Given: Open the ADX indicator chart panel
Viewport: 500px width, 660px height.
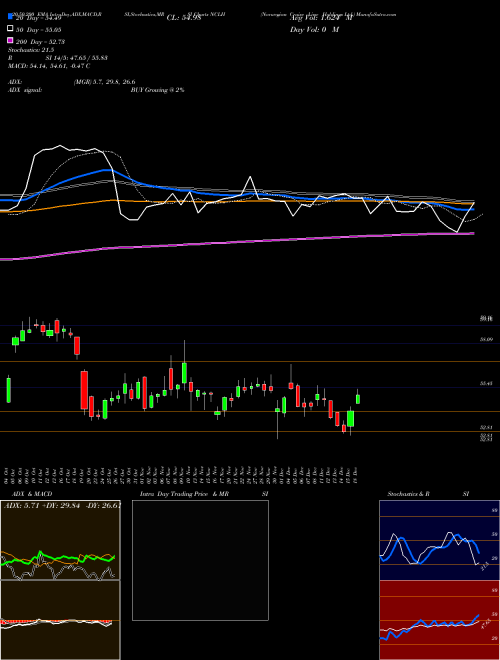Looking at the screenshot, I should [60, 540].
